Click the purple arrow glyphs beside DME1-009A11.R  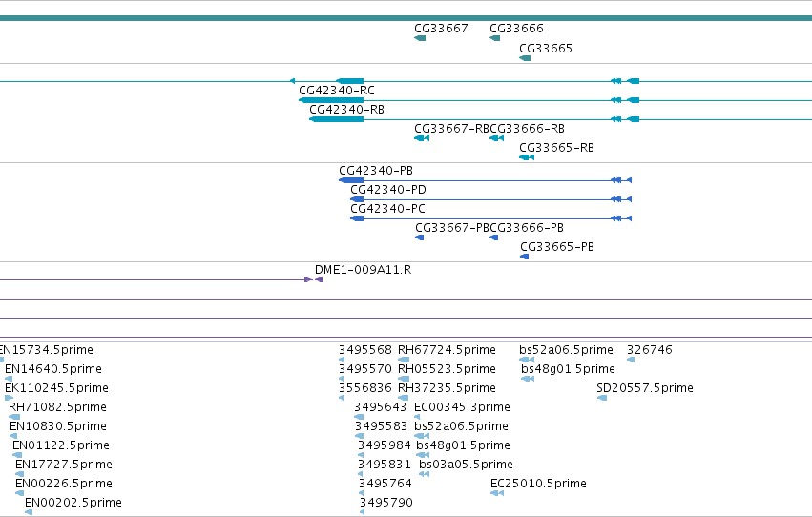pos(314,280)
